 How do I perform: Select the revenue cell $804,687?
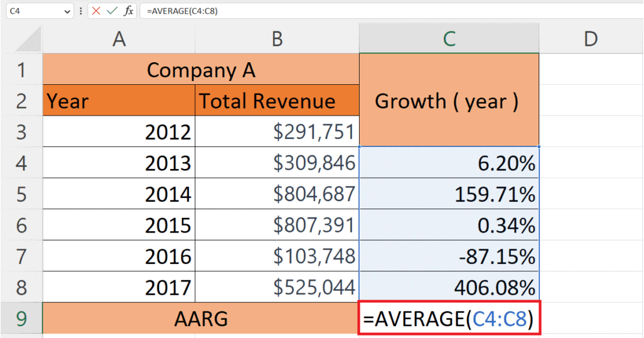(277, 194)
